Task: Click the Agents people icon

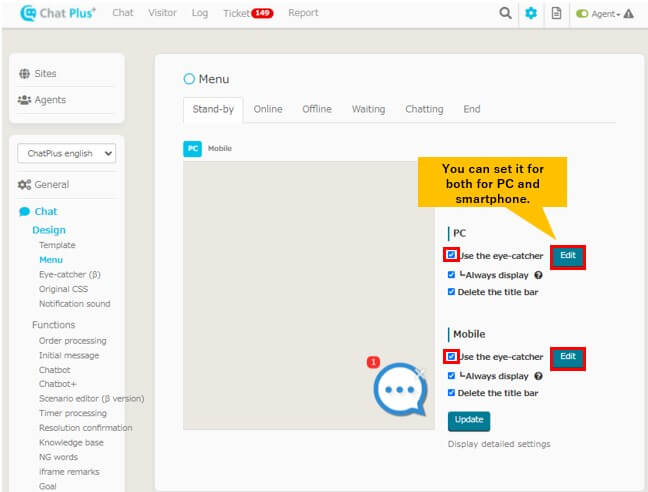Action: [x=24, y=100]
